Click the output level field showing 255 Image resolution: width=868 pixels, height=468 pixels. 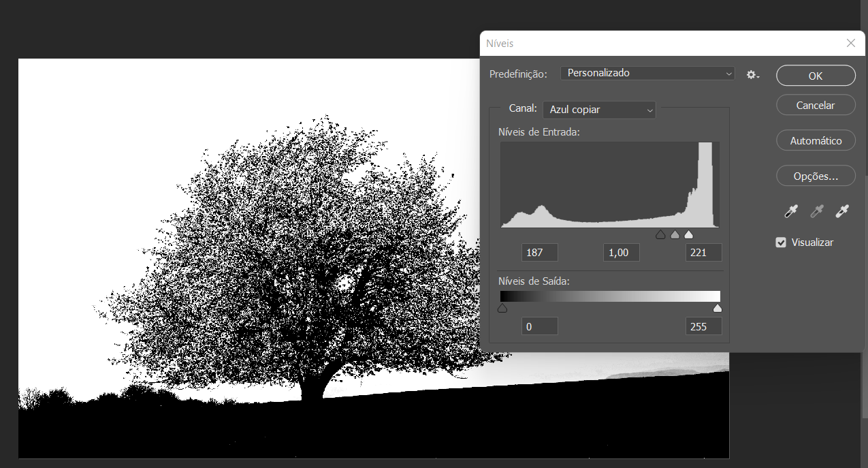pyautogui.click(x=703, y=327)
